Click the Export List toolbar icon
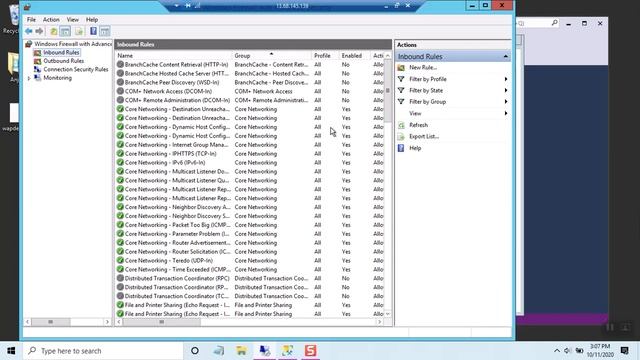 click(79, 31)
